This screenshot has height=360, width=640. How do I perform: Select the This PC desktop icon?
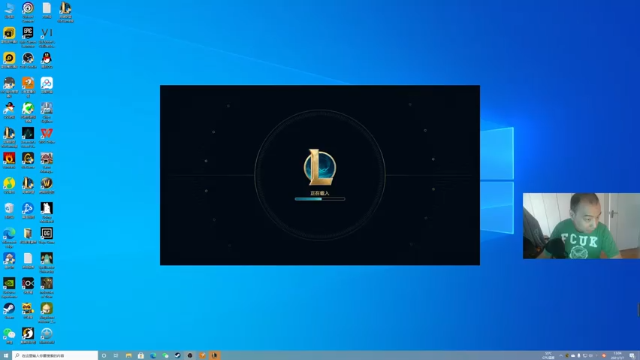coord(9,8)
